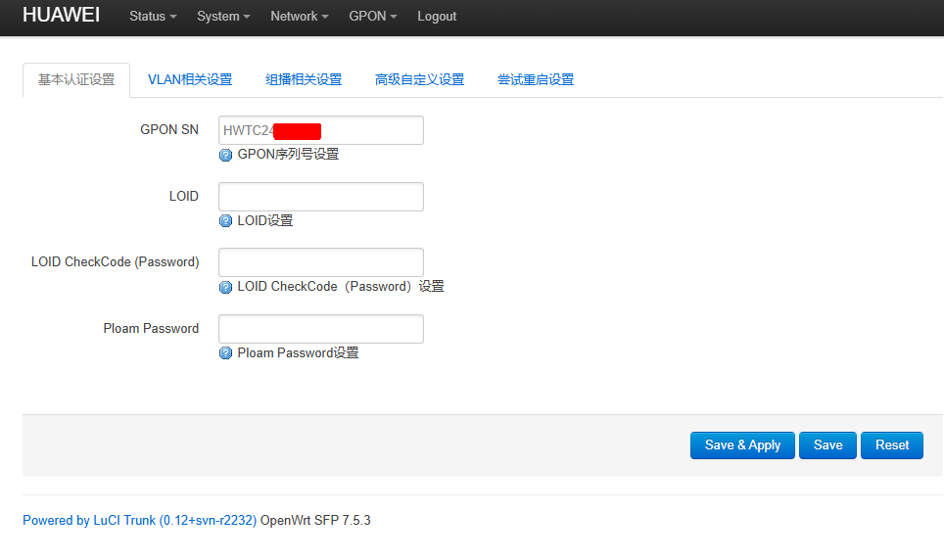Expand the GPON menu
The width and height of the screenshot is (944, 560).
click(x=373, y=17)
